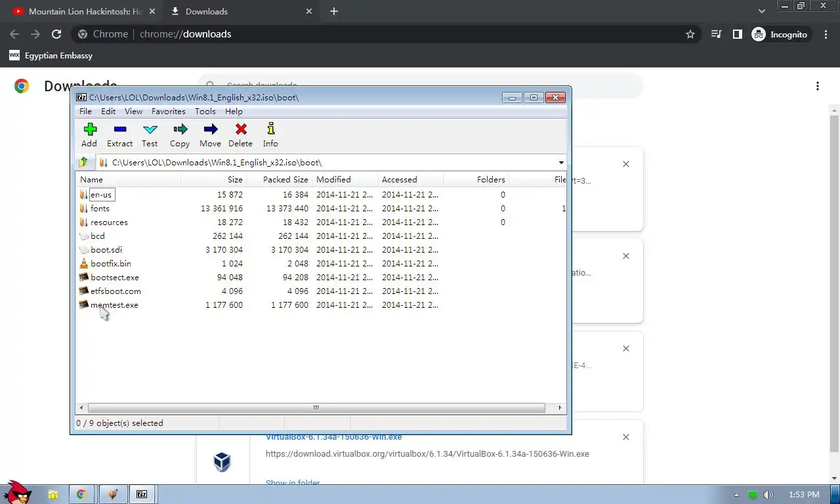The width and height of the screenshot is (840, 504).
Task: Select the resources folder icon
Action: (x=83, y=222)
